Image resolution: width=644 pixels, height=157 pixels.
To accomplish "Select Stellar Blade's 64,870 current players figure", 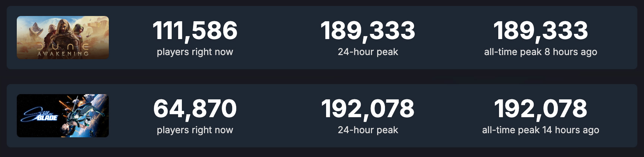I will tap(195, 109).
